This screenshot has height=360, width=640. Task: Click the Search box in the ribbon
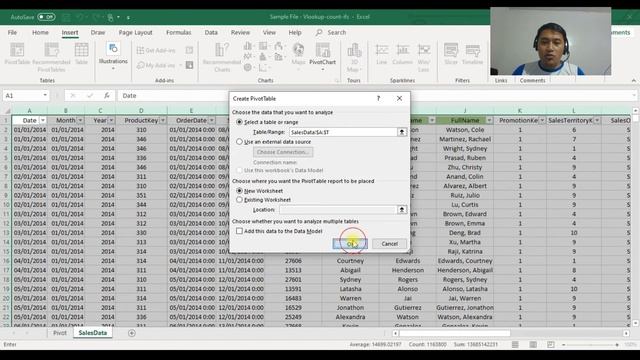click(331, 32)
